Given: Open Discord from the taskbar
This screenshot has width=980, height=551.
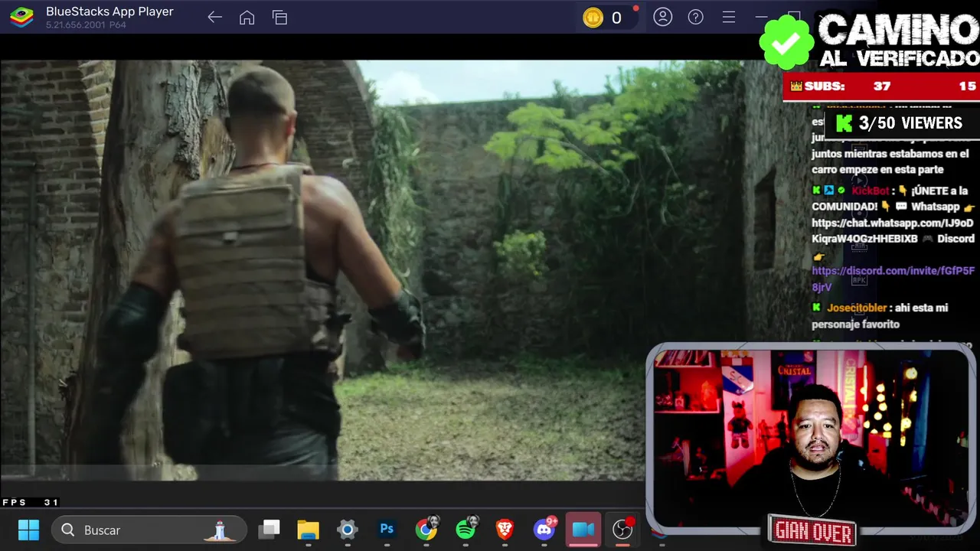Looking at the screenshot, I should click(544, 529).
